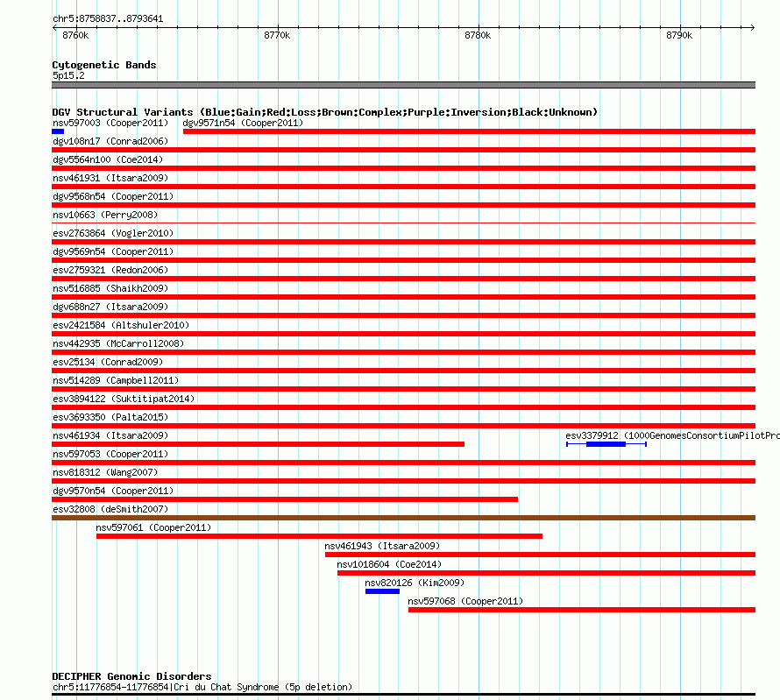Click the red loss bar of nsv597061
The width and height of the screenshot is (780, 700).
point(319,536)
